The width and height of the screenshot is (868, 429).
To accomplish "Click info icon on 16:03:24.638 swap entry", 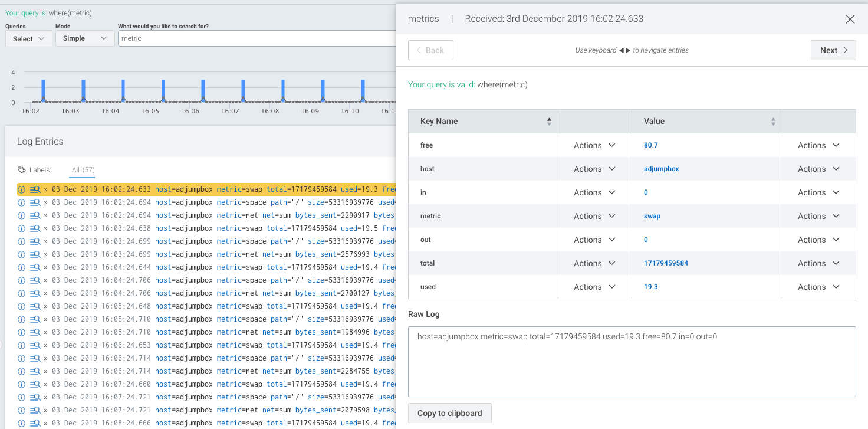I will pos(22,228).
